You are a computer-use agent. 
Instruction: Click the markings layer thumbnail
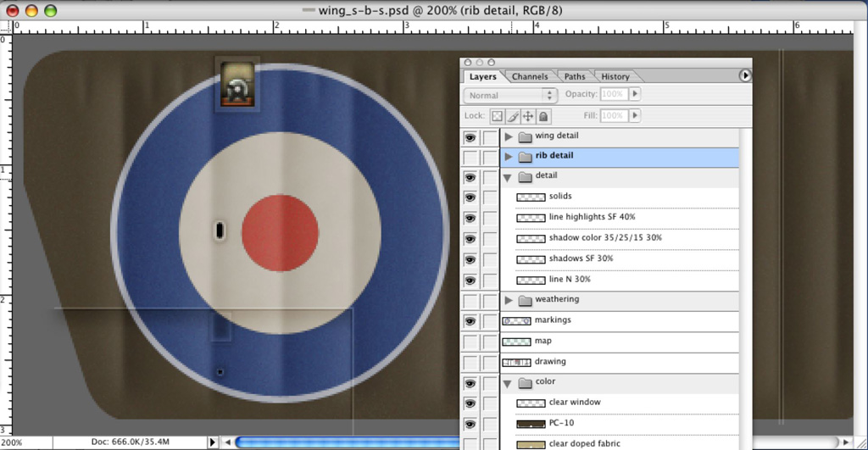[x=516, y=321]
